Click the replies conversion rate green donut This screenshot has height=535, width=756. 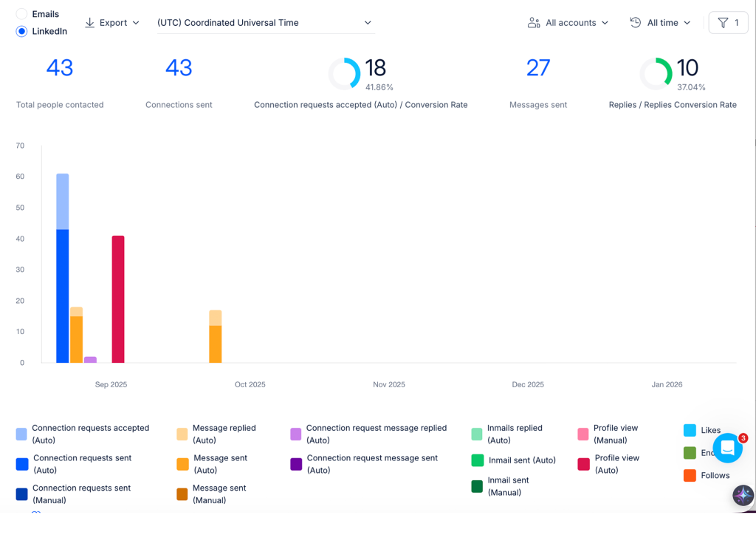tap(656, 74)
